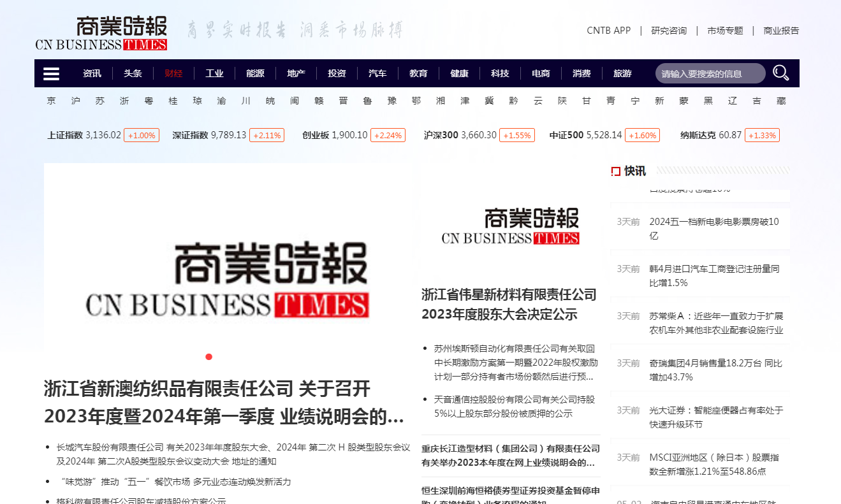Viewport: 841px width, 504px height.
Task: Open the 商业报告 link
Action: click(x=781, y=31)
